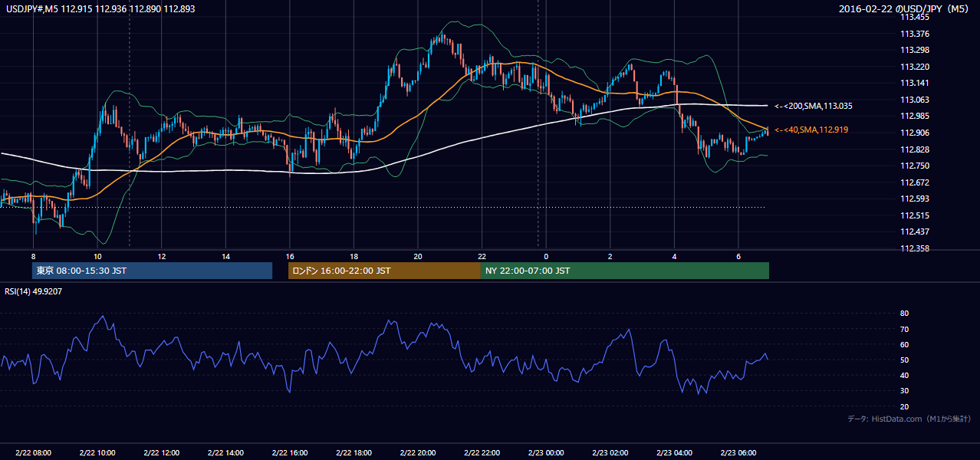Click the 2/22 20:00 time label
Screen dimensions: 980x460
coord(417,453)
